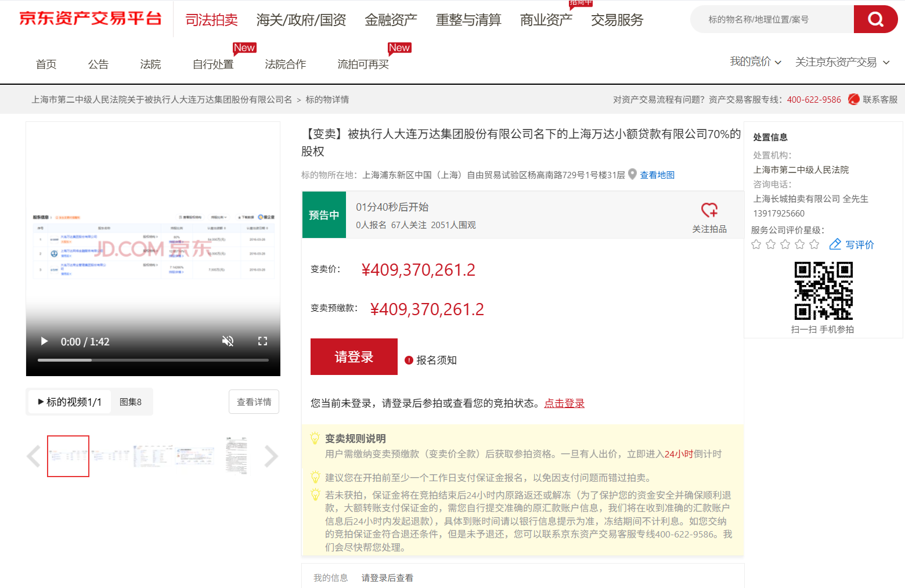Click the 联系客服 link
This screenshot has width=905, height=588.
(880, 100)
